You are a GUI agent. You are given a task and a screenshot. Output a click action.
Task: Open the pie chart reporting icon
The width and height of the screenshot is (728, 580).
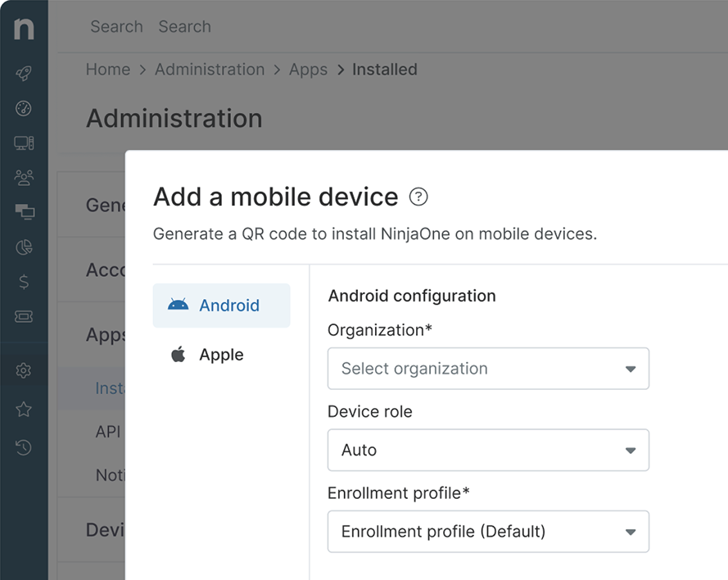[x=24, y=247]
